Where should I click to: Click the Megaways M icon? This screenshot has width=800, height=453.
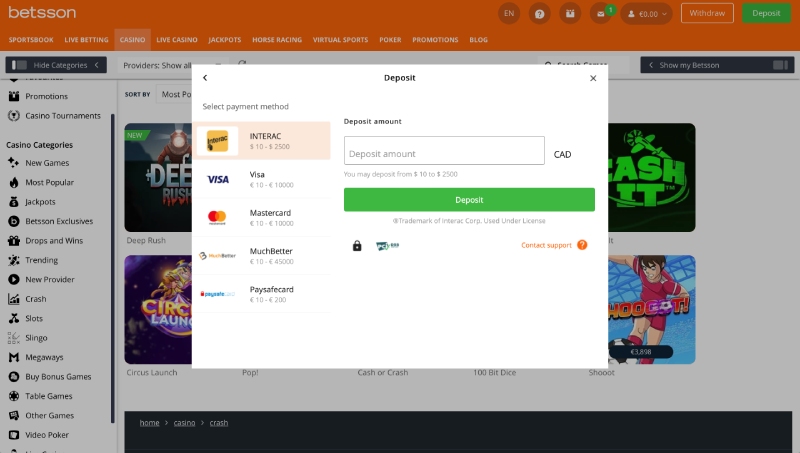[x=14, y=357]
